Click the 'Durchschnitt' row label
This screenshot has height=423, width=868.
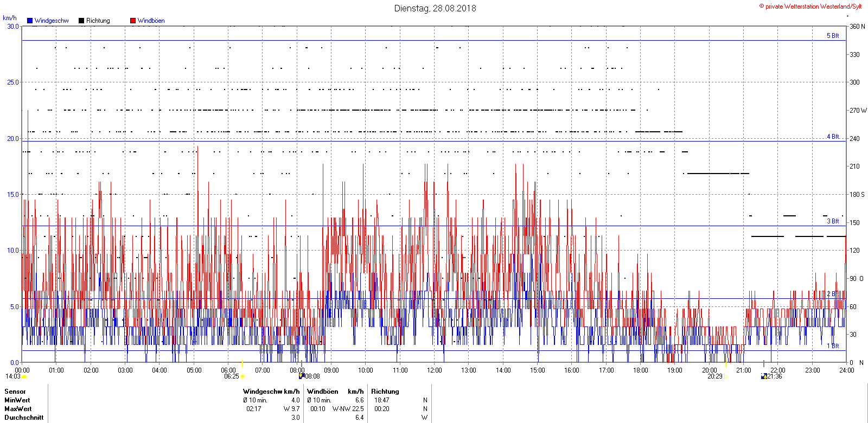coord(24,418)
